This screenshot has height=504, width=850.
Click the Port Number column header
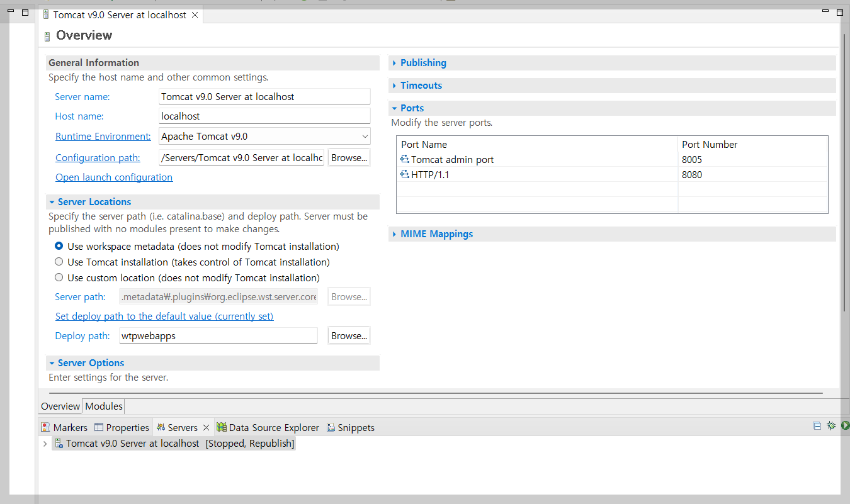coord(752,144)
